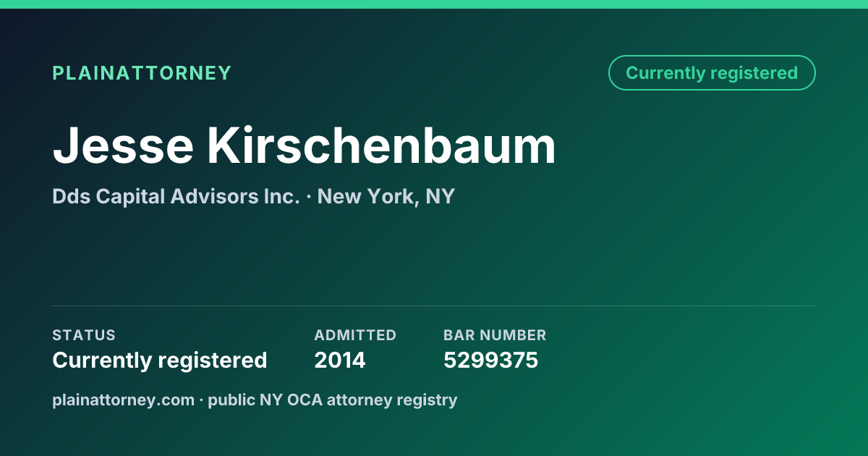Screen dimensions: 868x456
Task: Click the STATUS field label
Action: [84, 335]
